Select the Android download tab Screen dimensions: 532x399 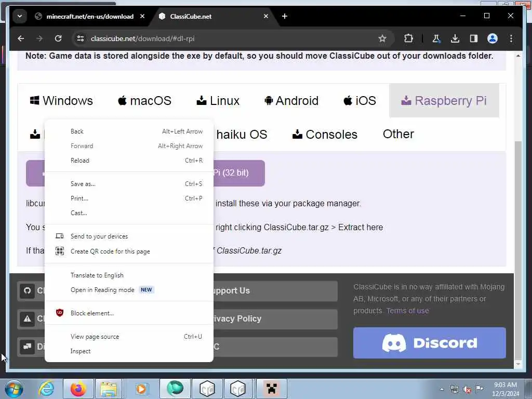291,101
